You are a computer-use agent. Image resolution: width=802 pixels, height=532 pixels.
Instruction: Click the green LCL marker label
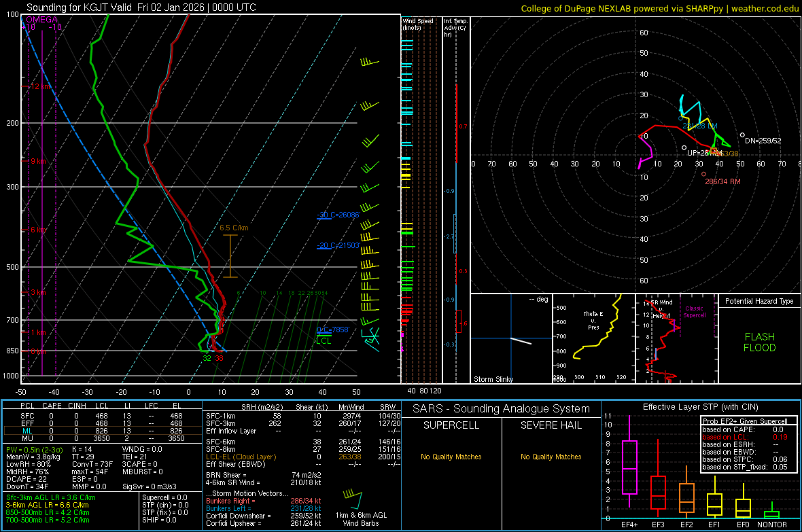pos(324,341)
